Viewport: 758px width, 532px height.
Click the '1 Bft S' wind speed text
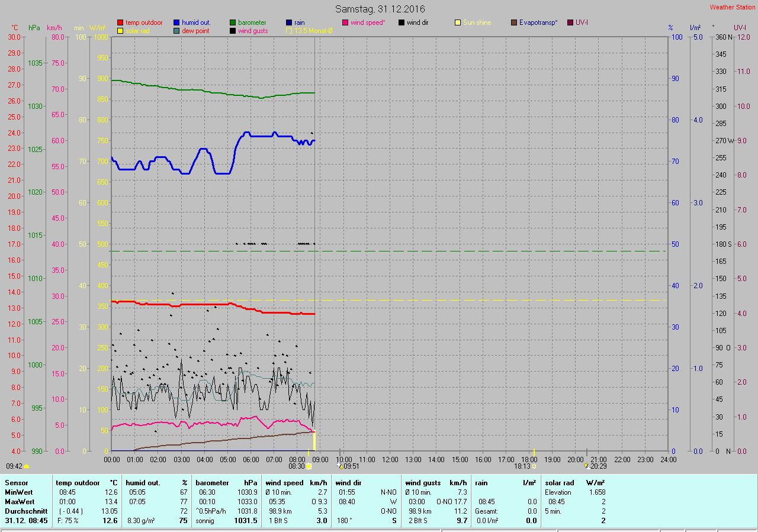pos(278,521)
